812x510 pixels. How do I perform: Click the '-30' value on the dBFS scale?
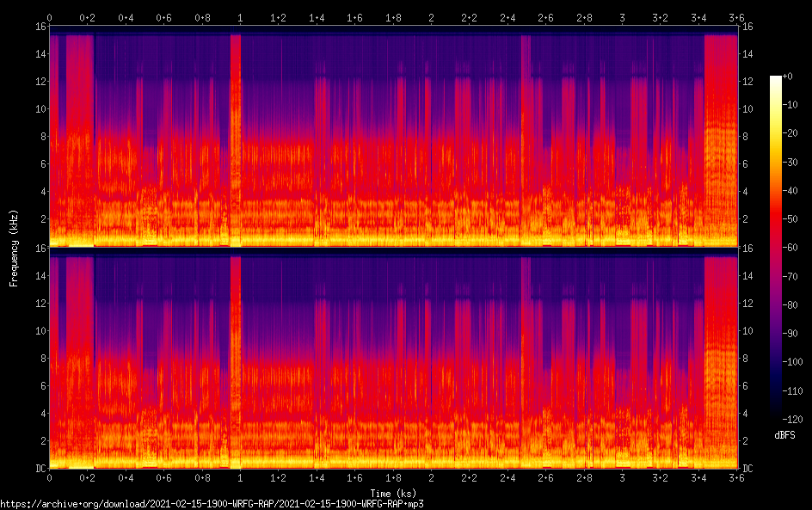tap(790, 162)
